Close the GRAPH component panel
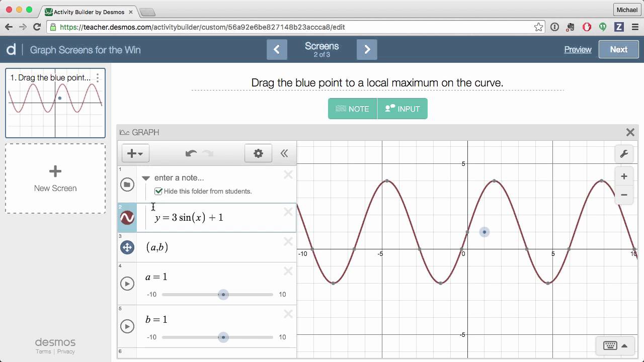This screenshot has height=362, width=644. [x=630, y=132]
